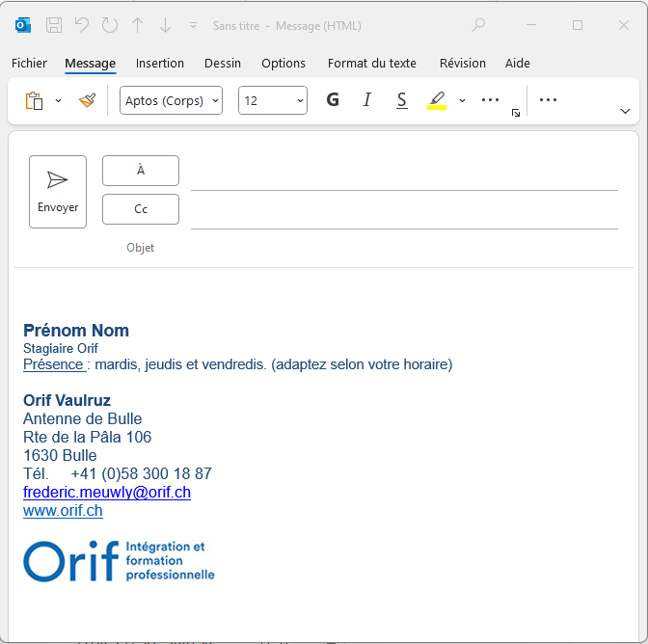648x644 pixels.
Task: Select the Format Painter brush
Action: 87,100
